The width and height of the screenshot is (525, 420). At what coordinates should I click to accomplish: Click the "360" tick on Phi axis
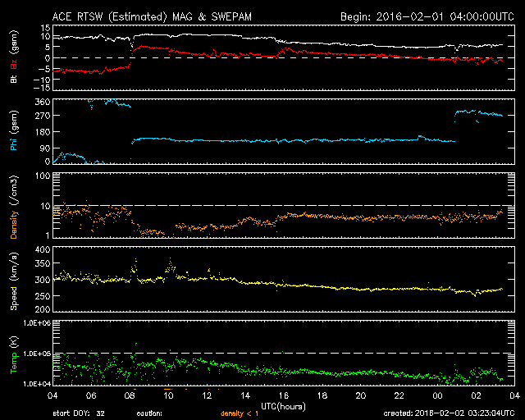point(43,102)
